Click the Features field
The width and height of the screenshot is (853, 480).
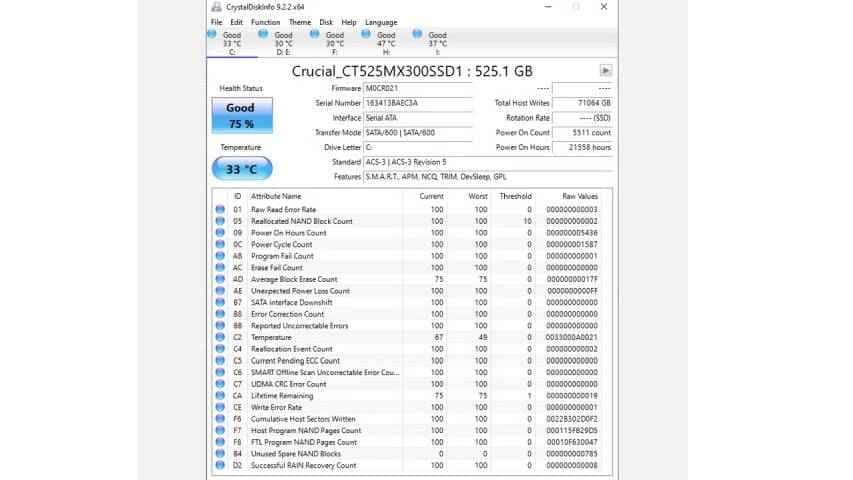488,176
